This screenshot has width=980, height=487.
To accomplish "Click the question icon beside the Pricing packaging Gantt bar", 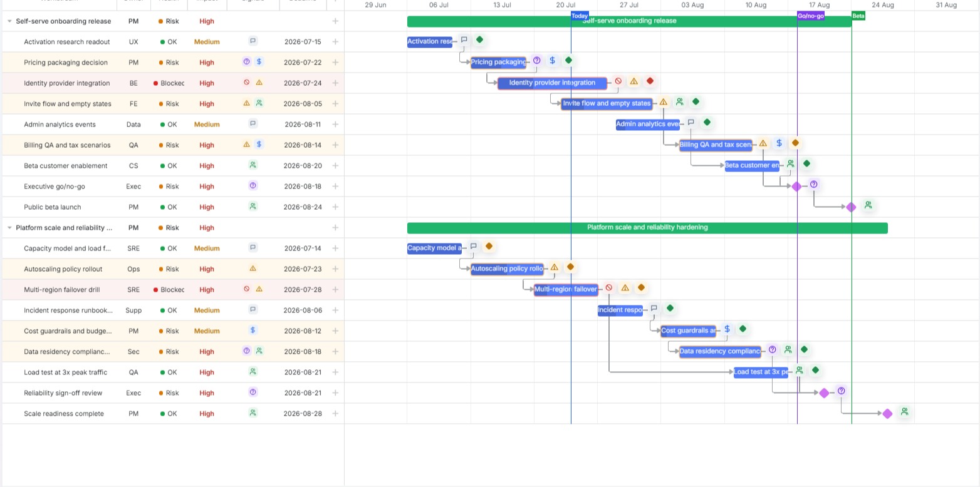I will tap(537, 61).
